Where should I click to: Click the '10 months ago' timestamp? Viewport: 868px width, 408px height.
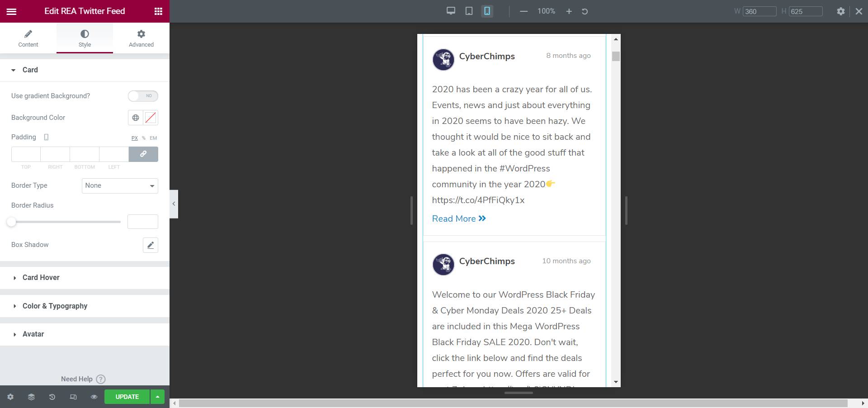(566, 261)
